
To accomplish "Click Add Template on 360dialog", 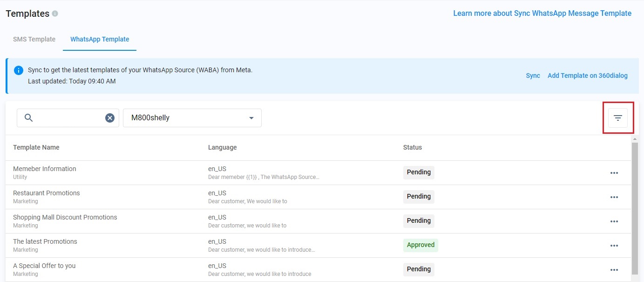I will [587, 76].
